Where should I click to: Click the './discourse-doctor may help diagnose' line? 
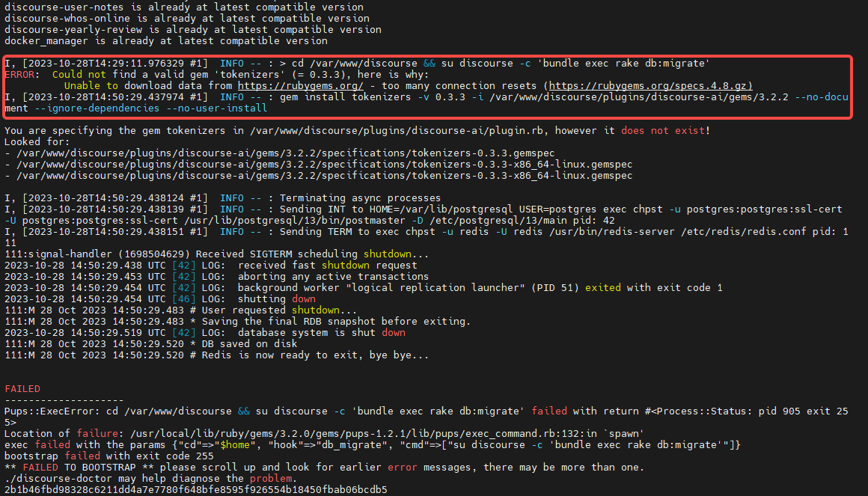tap(150, 478)
